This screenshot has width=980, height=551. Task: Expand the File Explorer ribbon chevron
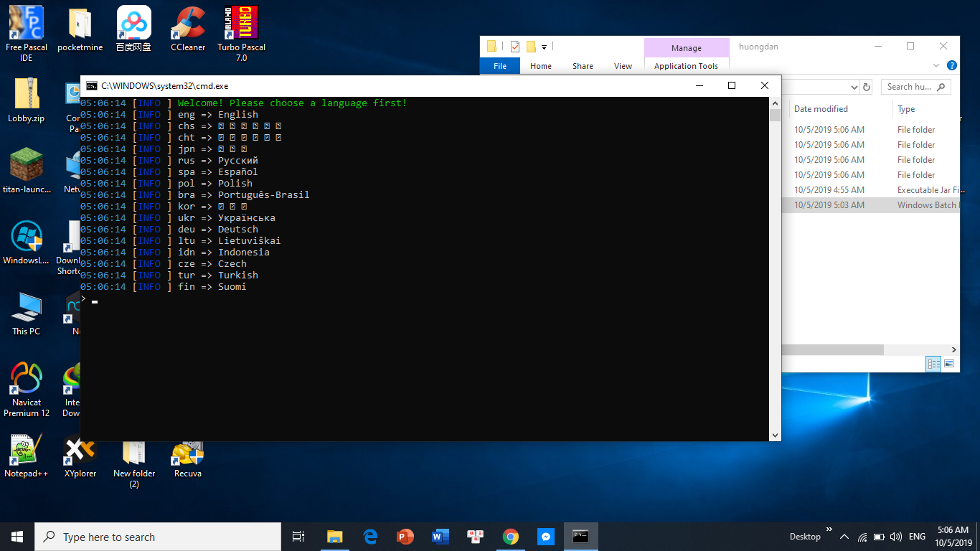pos(936,65)
